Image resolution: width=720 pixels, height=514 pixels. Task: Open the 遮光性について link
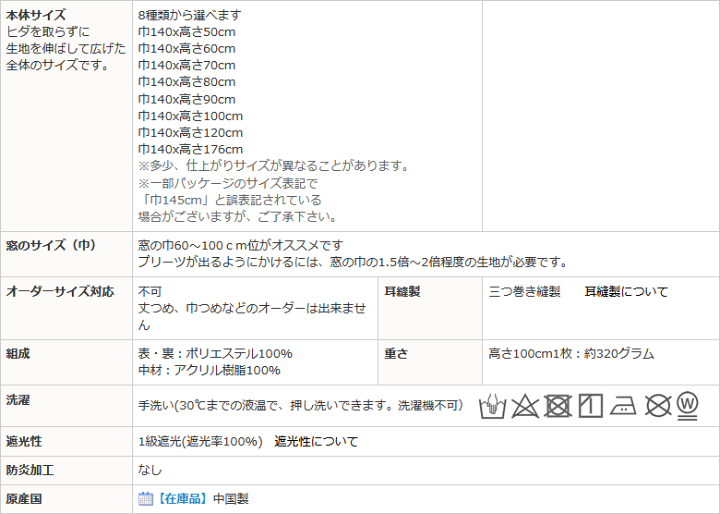[316, 441]
